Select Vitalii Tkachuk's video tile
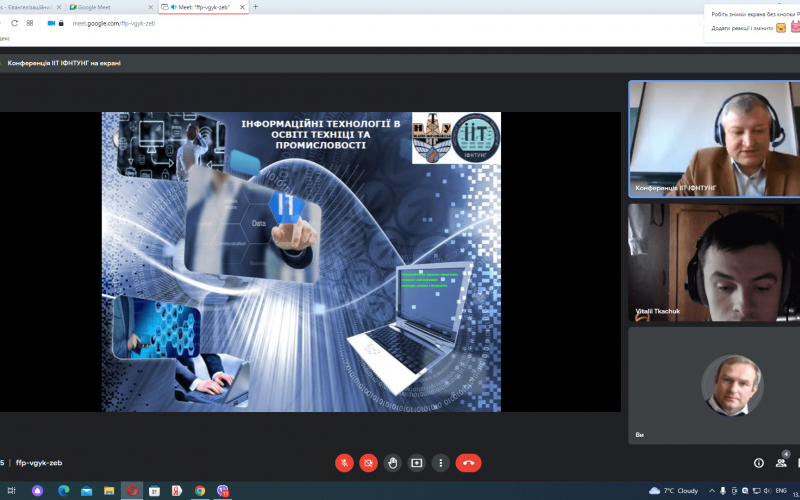Screen dimensions: 800x500 click(x=714, y=262)
